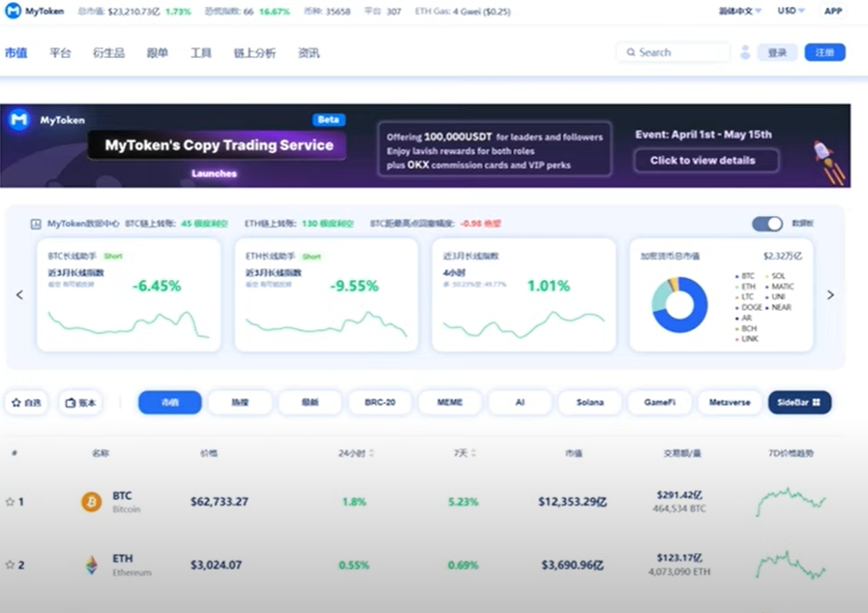Click the login button
This screenshot has width=868, height=613.
pyautogui.click(x=777, y=52)
